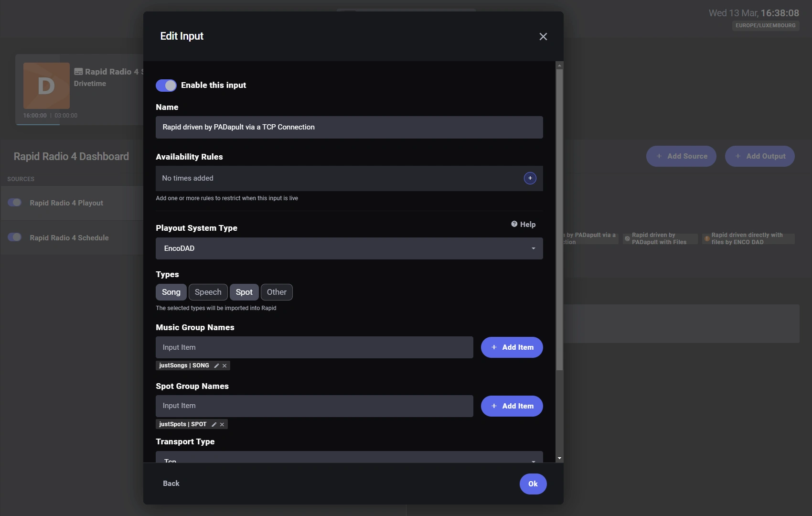Remove the justSongs | SONG tag
This screenshot has width=812, height=516.
224,365
